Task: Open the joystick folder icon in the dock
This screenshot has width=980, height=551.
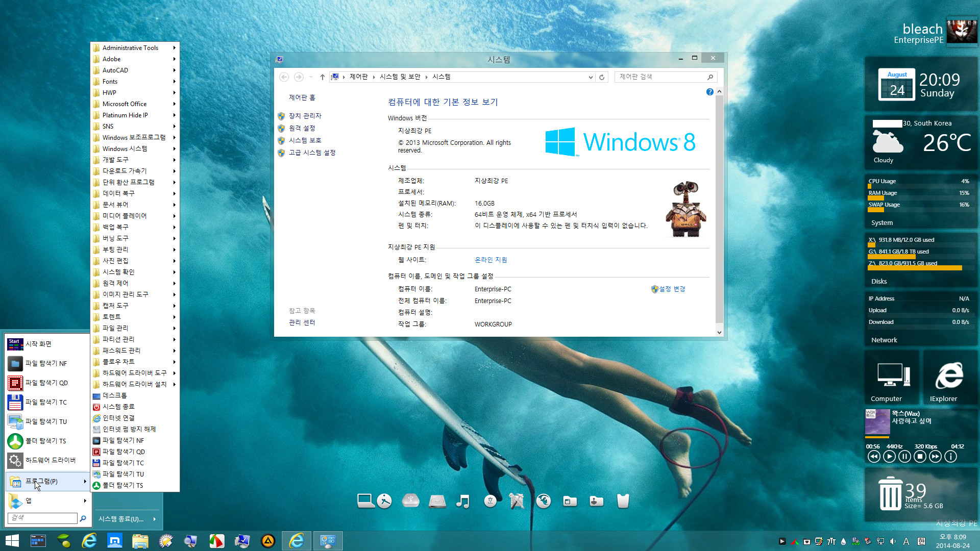Action: tap(596, 501)
